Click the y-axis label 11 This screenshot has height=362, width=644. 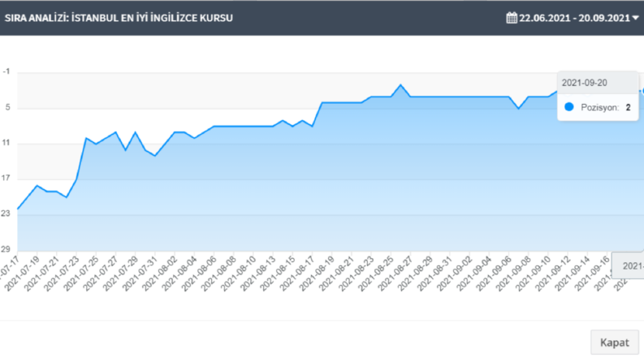click(6, 143)
